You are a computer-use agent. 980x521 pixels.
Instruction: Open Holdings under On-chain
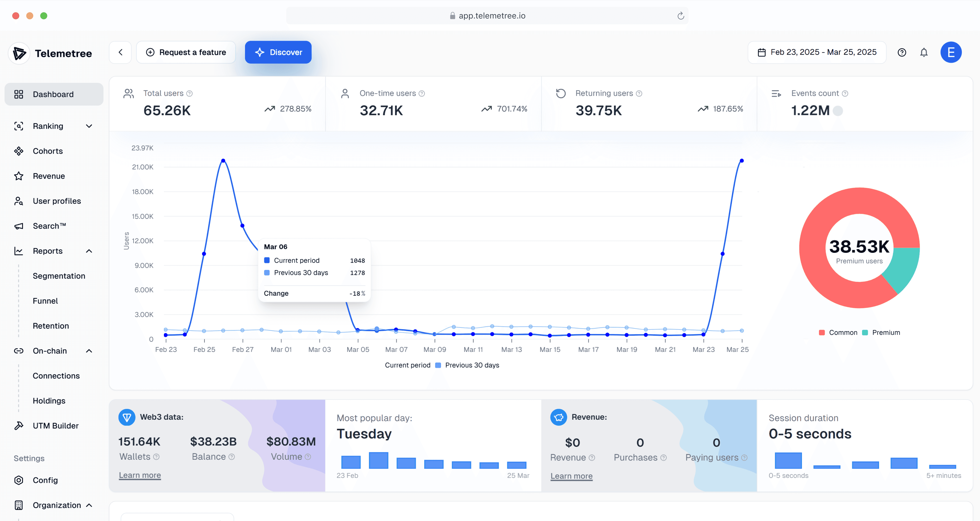[x=49, y=401]
